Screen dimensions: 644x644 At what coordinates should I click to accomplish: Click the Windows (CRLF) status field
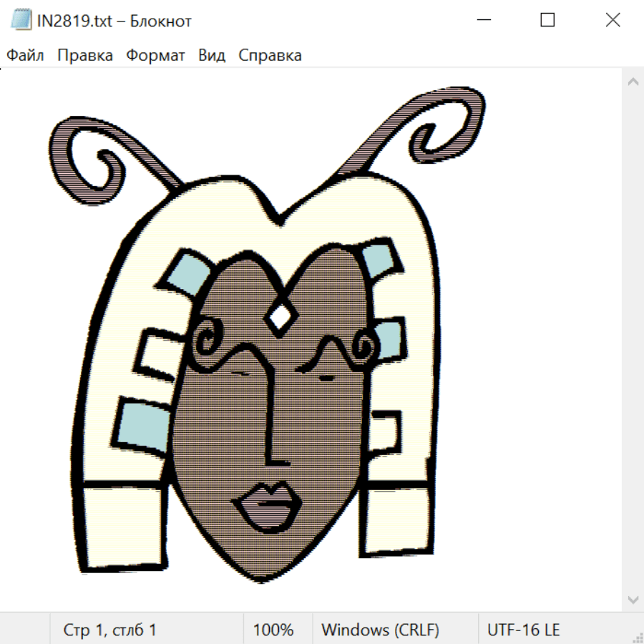(x=380, y=630)
